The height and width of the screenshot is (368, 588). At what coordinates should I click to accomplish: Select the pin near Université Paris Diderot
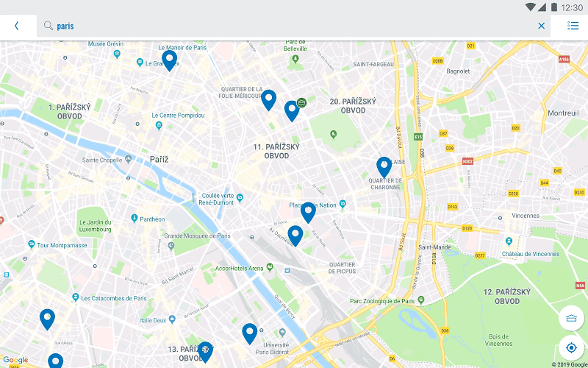pos(250,333)
